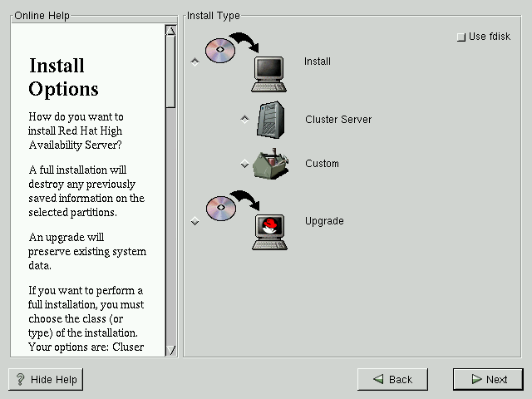The width and height of the screenshot is (532, 399).
Task: Choose the Cluster Server radio option
Action: click(x=244, y=119)
